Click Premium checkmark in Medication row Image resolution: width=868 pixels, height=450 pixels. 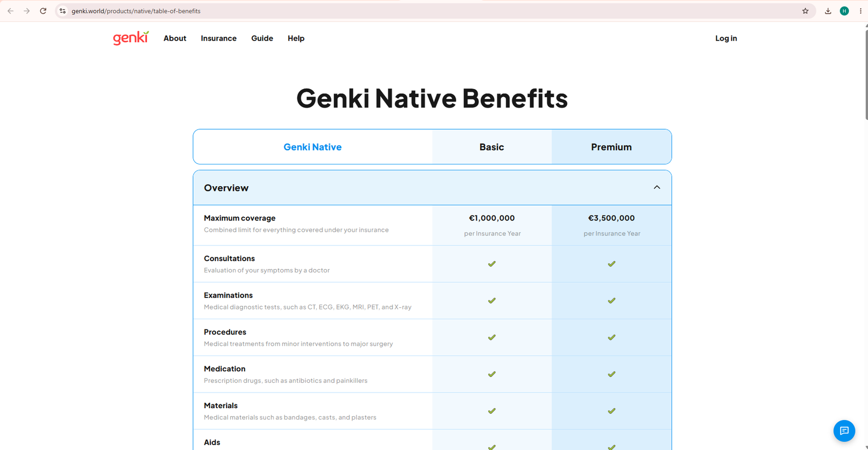coord(611,374)
